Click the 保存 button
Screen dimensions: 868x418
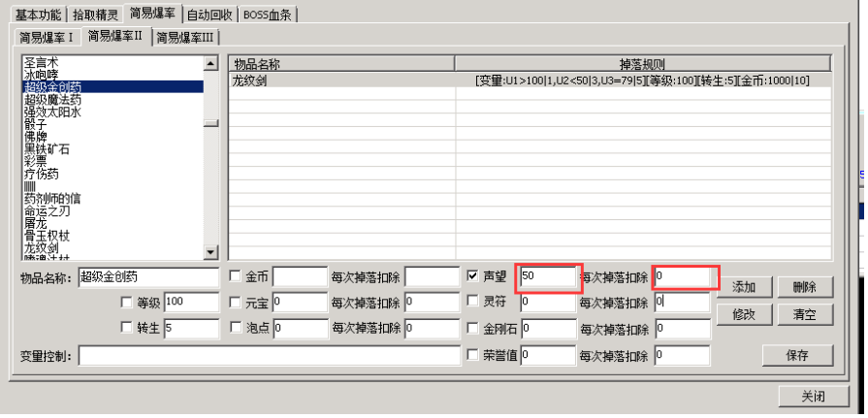click(x=797, y=355)
